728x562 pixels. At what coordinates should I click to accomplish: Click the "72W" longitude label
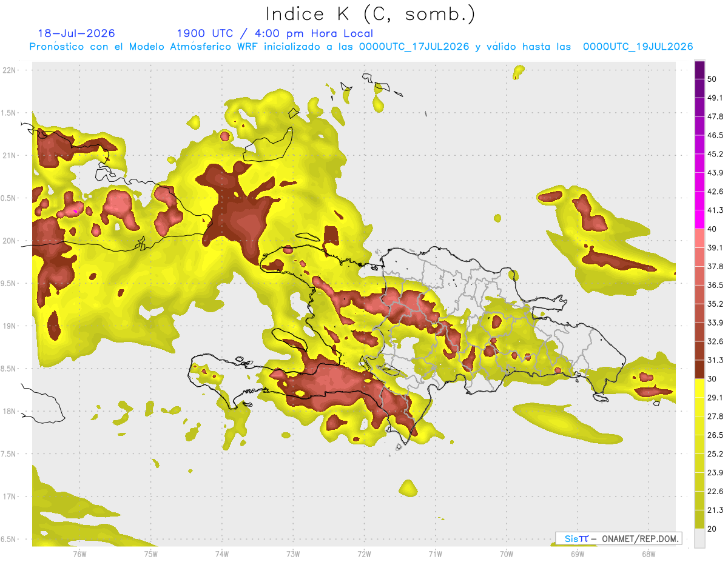[x=364, y=554]
